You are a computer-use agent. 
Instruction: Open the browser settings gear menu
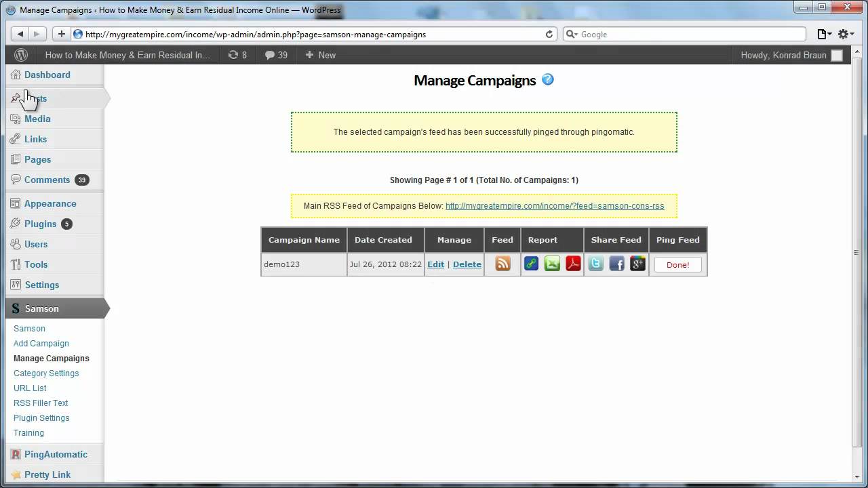coord(845,34)
